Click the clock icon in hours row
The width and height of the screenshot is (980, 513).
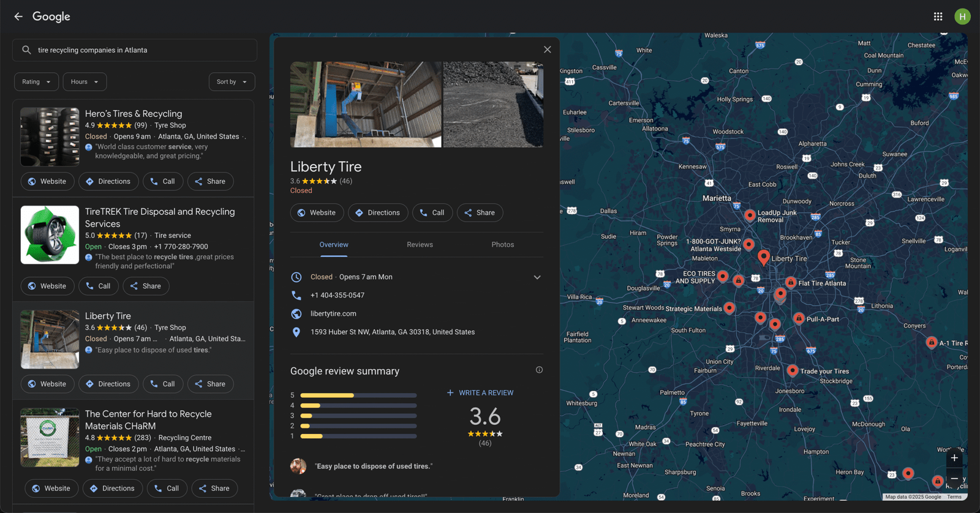(x=296, y=277)
